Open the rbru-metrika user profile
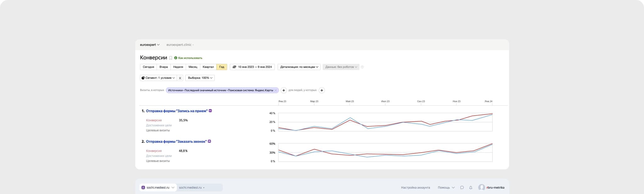The image size is (644, 194). [491, 188]
